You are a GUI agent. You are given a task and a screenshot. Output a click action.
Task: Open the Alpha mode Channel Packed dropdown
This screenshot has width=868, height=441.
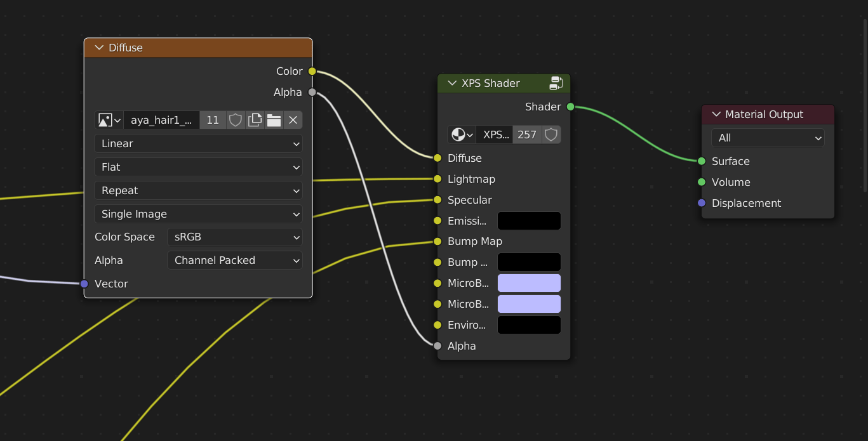[235, 260]
